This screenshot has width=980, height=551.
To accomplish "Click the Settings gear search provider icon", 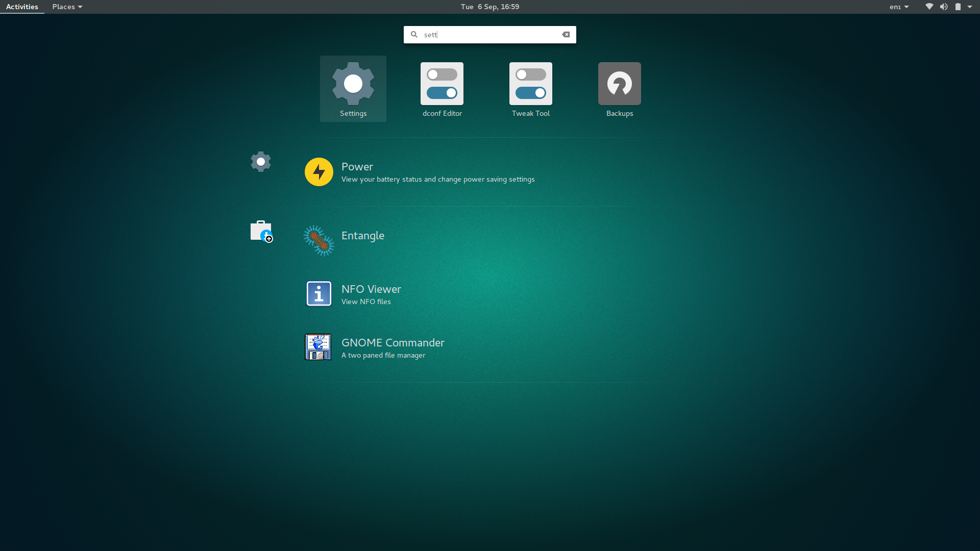I will pos(261,162).
